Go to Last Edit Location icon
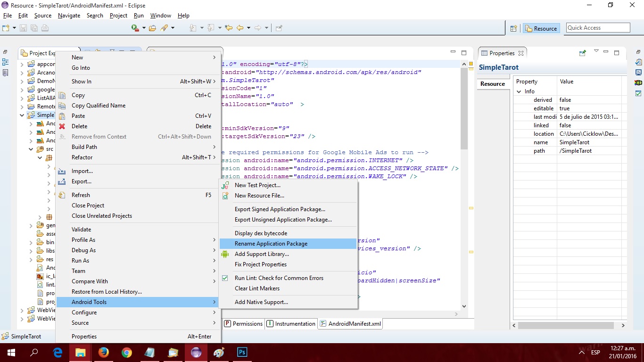 click(229, 28)
